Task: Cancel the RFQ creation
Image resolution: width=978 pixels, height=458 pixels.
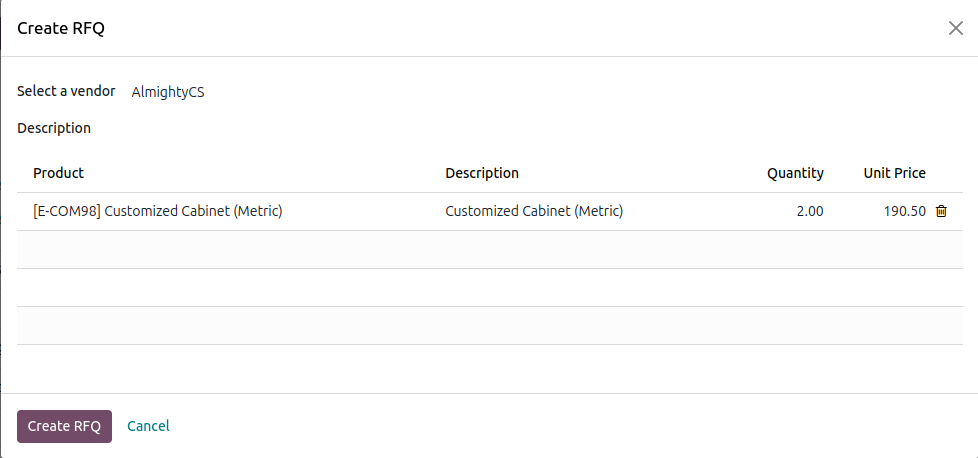Action: [x=148, y=426]
